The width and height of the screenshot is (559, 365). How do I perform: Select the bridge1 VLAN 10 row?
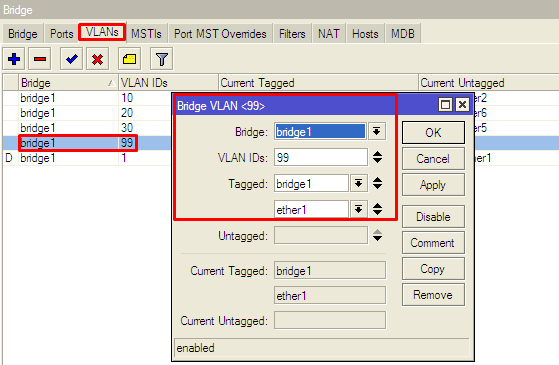[87, 98]
